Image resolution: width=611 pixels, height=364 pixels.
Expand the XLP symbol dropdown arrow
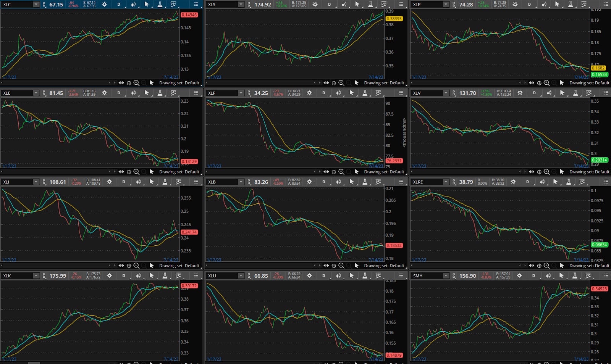click(x=446, y=5)
